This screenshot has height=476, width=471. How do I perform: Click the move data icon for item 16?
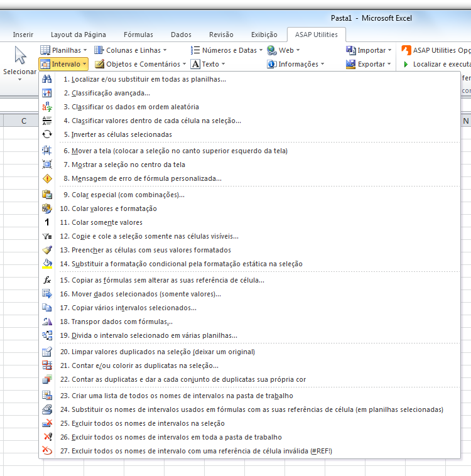[x=47, y=294]
